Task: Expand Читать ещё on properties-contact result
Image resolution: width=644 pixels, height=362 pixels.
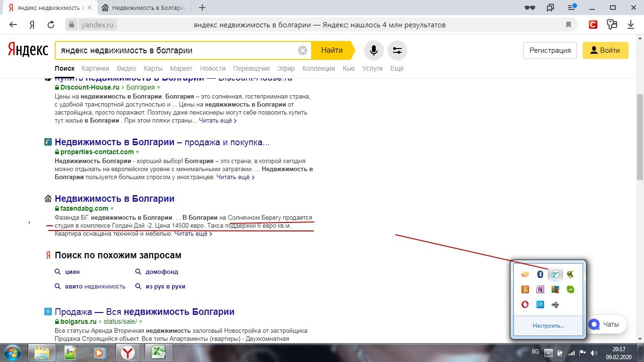Action: (x=235, y=177)
